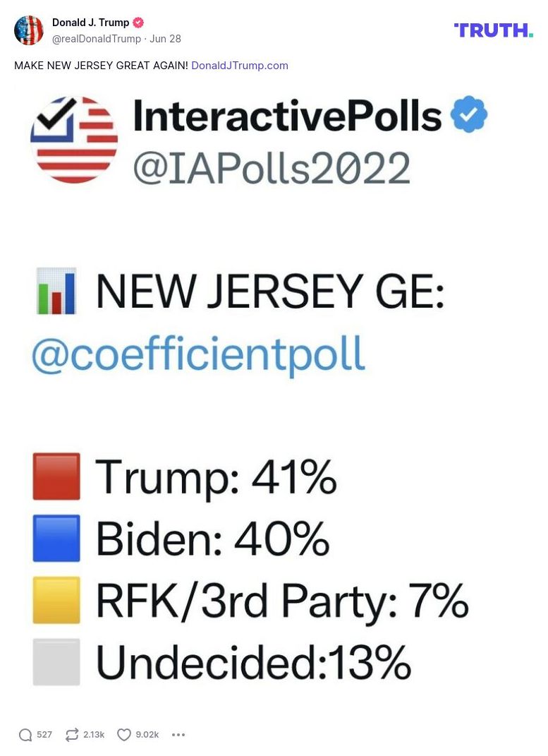Click the @IAPolls2022 handle text
The image size is (548, 756).
tap(272, 167)
